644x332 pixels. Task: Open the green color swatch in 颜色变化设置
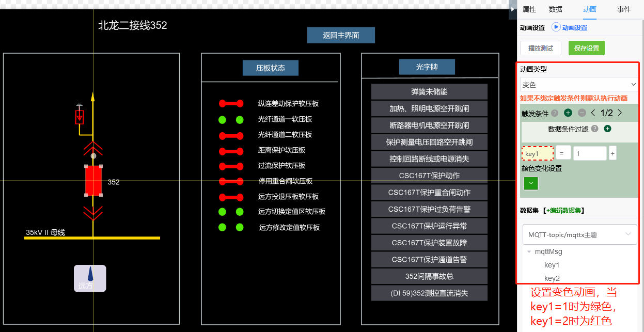pyautogui.click(x=530, y=183)
